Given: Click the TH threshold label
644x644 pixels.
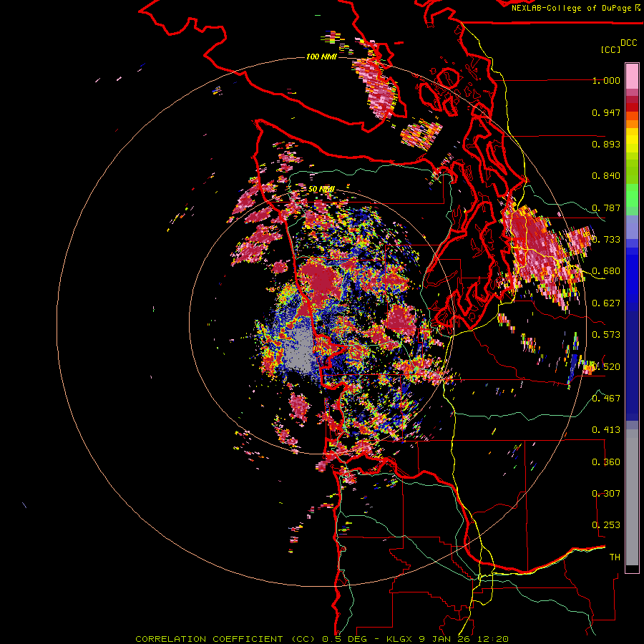Looking at the screenshot, I should pos(615,557).
